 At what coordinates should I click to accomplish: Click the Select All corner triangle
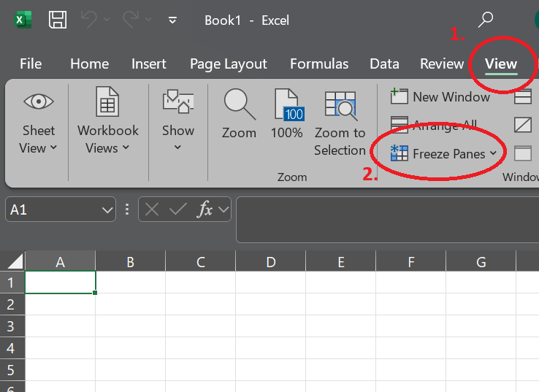point(15,261)
